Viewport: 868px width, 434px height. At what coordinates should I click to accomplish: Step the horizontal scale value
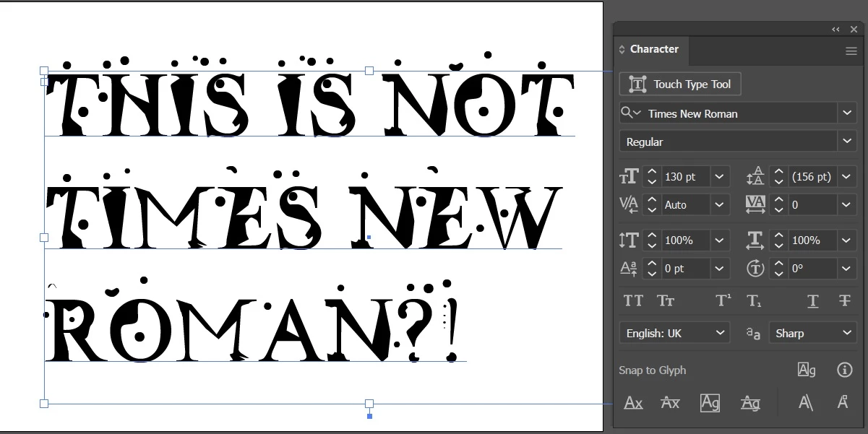pos(778,240)
